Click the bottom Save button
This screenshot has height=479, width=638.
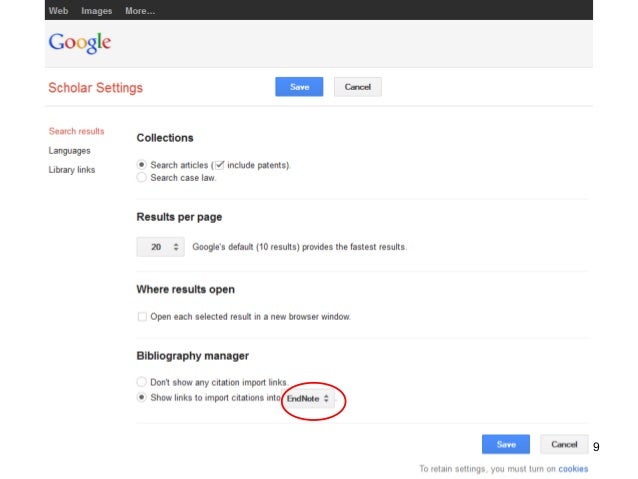point(506,444)
